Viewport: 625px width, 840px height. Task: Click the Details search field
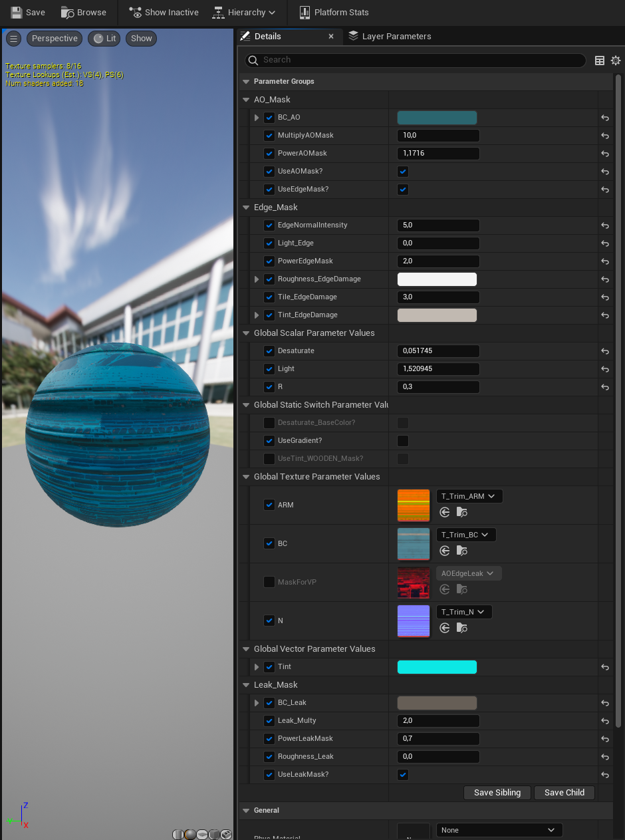tap(416, 61)
